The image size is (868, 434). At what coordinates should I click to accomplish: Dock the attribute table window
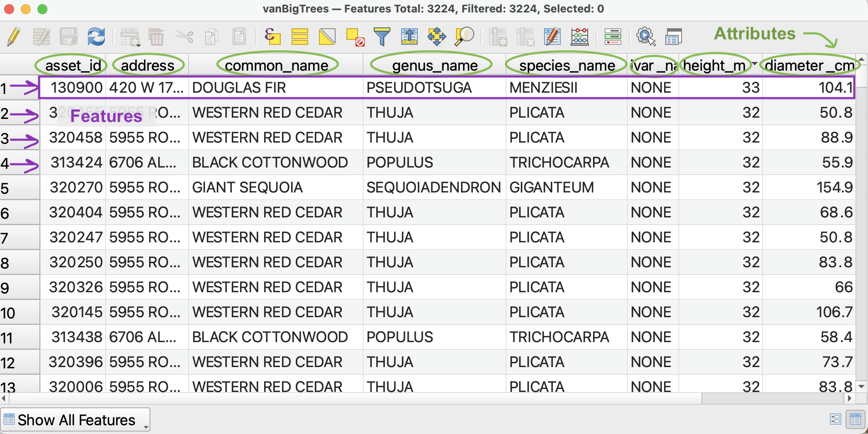point(673,37)
